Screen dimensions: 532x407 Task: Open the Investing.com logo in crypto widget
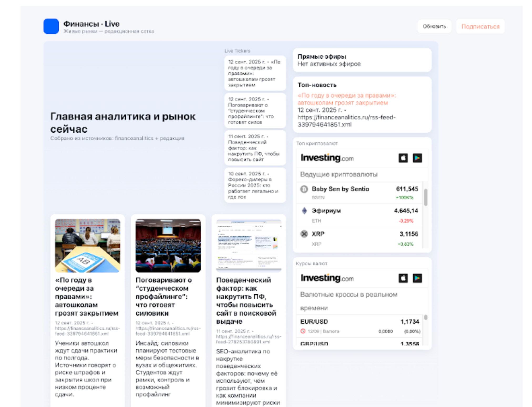point(327,158)
